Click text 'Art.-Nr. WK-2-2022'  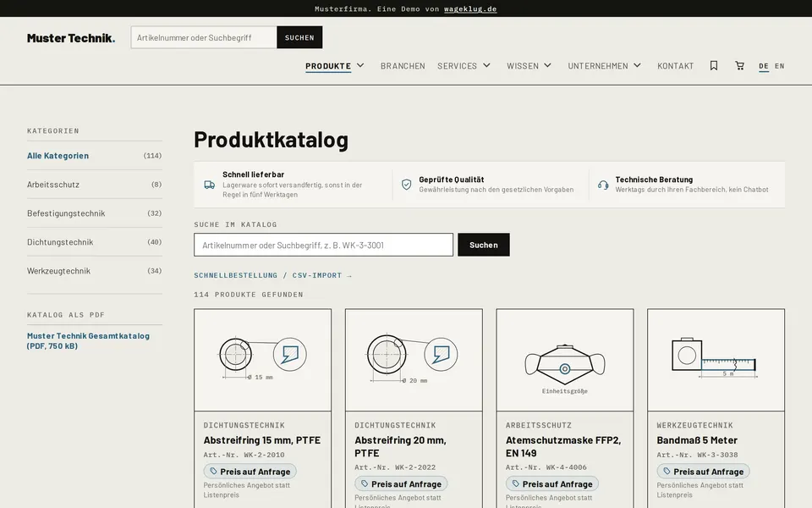tap(395, 467)
